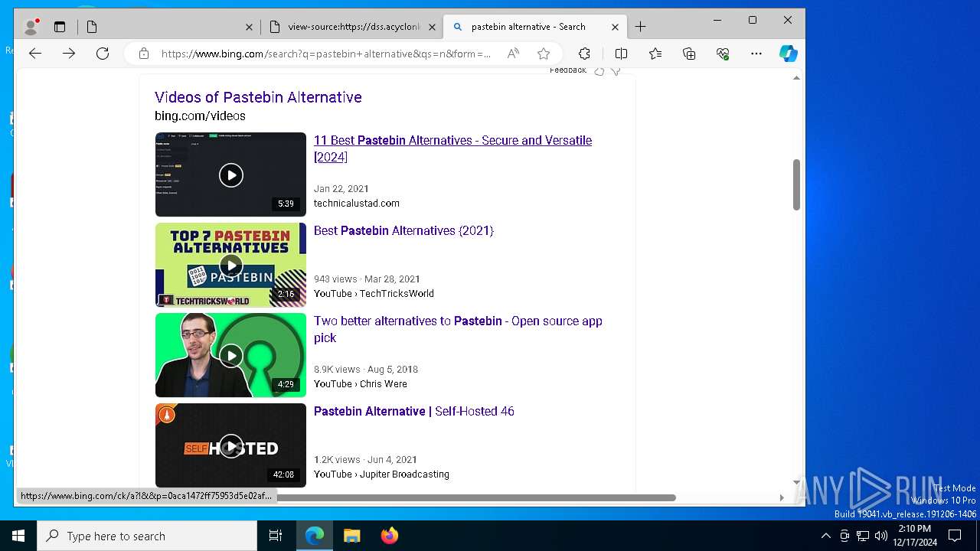The height and width of the screenshot is (551, 980).
Task: Focus the address bar URL field
Action: click(326, 54)
